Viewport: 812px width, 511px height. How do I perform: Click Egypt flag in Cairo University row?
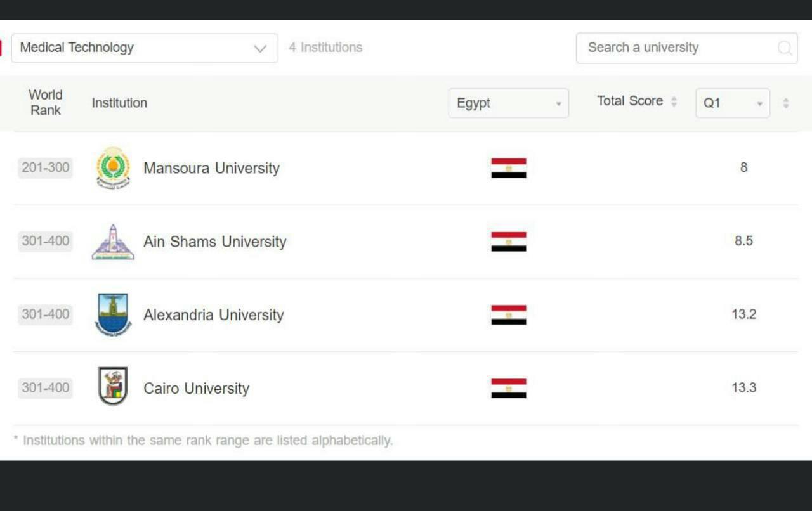508,388
